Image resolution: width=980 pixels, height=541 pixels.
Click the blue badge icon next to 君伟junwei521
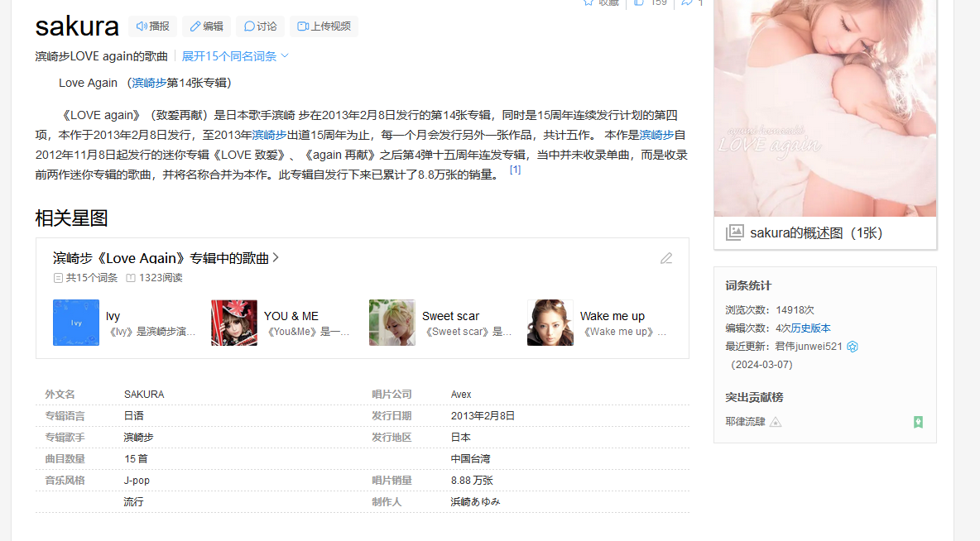click(853, 347)
